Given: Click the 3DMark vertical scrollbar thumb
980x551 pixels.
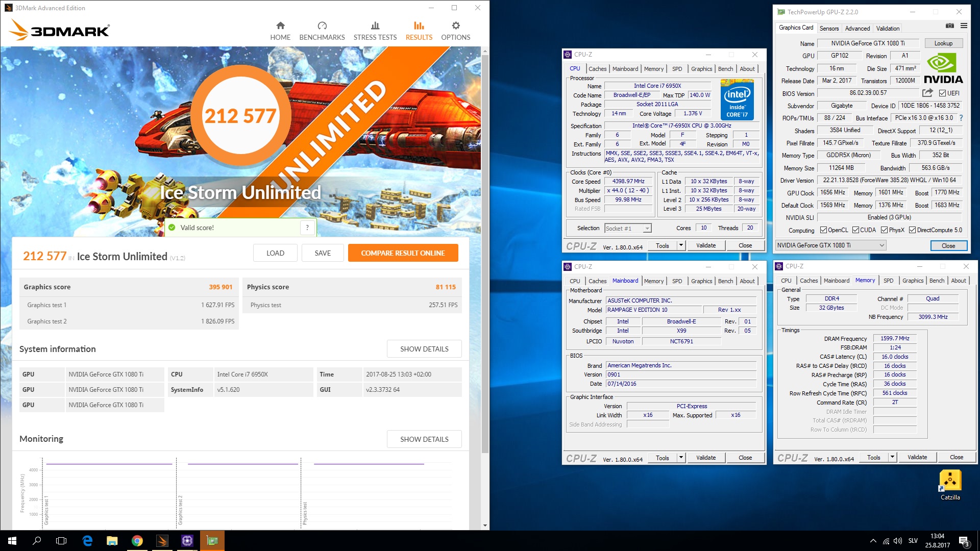Looking at the screenshot, I should pos(485,254).
